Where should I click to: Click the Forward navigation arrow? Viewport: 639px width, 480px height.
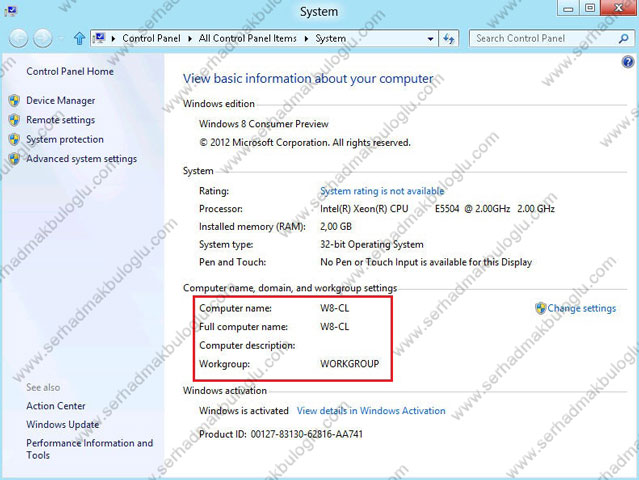[43, 39]
